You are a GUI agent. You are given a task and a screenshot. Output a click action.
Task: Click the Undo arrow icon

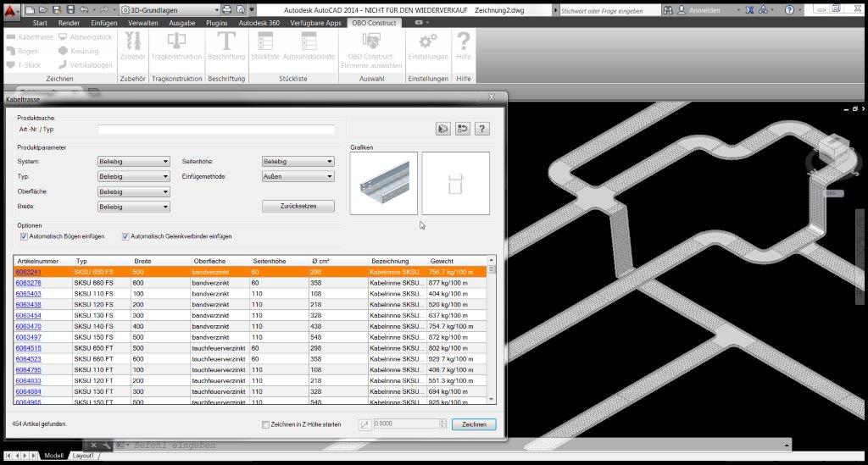click(x=84, y=10)
